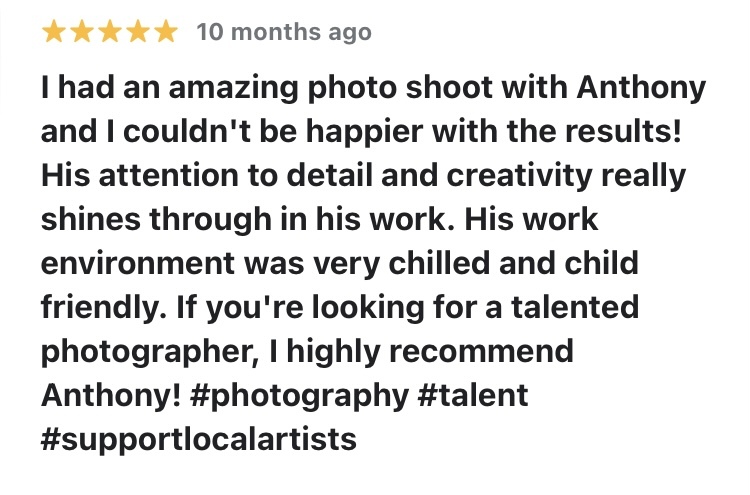Click the second gold star
Screen dimensions: 750x495
pyautogui.click(x=82, y=32)
